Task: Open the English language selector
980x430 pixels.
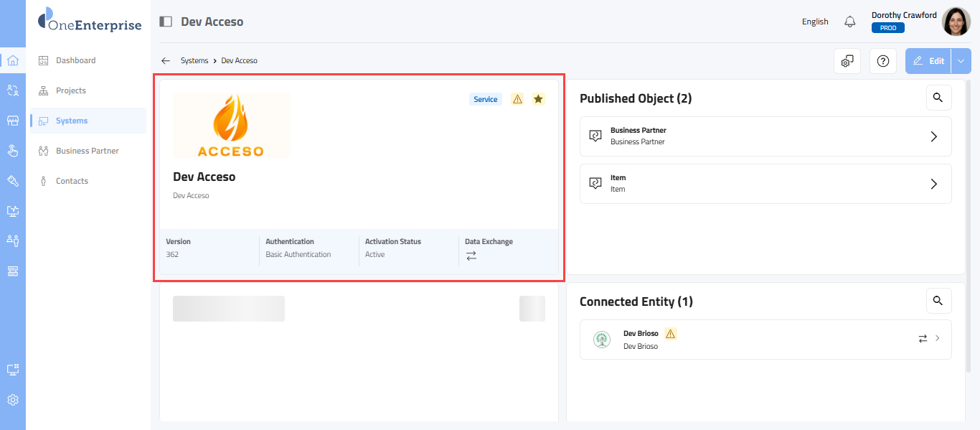Action: [815, 22]
